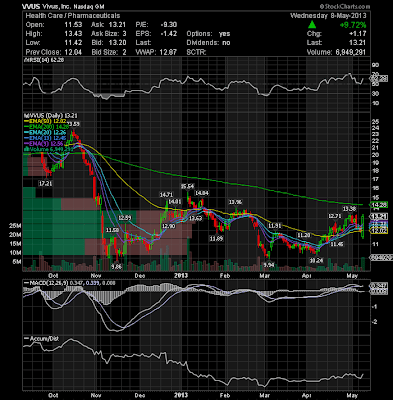Click the Volume legend bar-chart icon
This screenshot has width=393, height=400.
point(25,150)
